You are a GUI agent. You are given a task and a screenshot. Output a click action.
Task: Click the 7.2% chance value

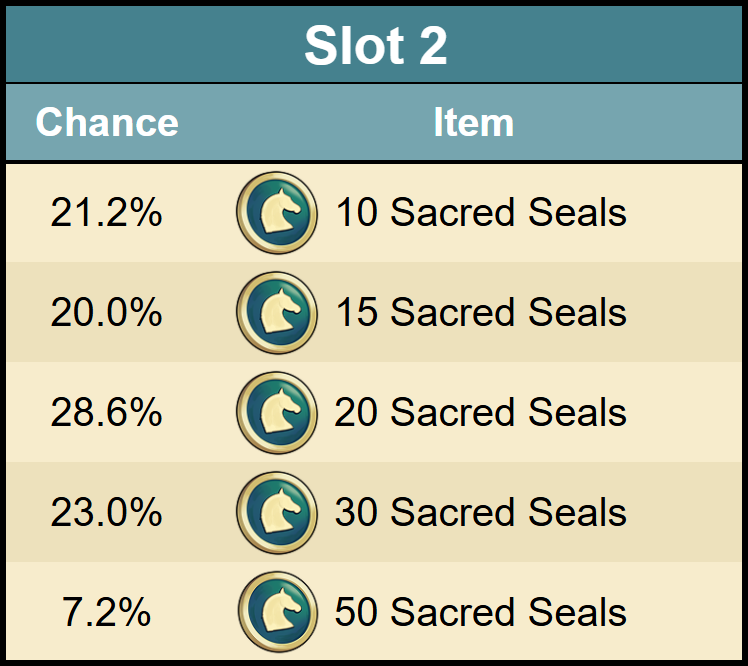(106, 612)
